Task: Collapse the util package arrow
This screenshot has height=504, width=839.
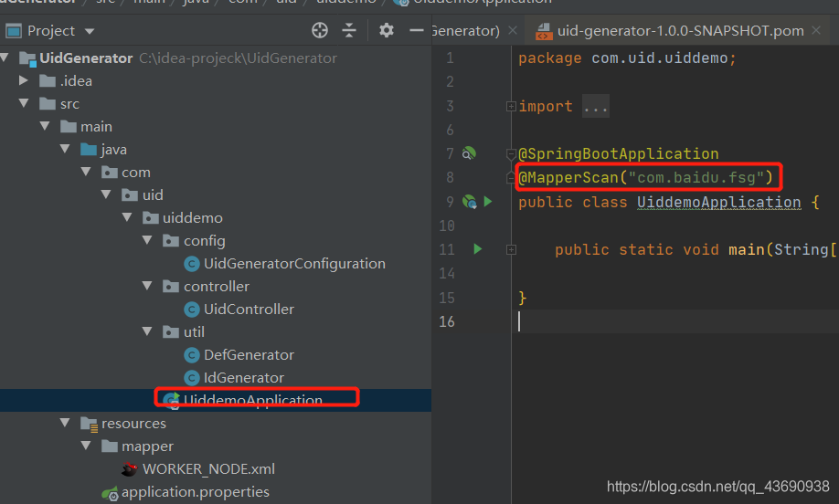Action: point(148,331)
